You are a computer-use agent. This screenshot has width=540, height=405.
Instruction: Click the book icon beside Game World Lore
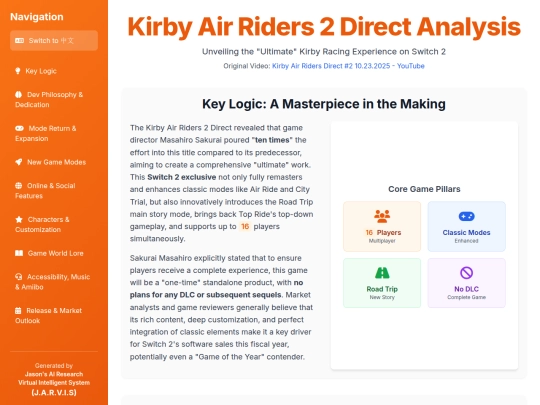(x=19, y=253)
